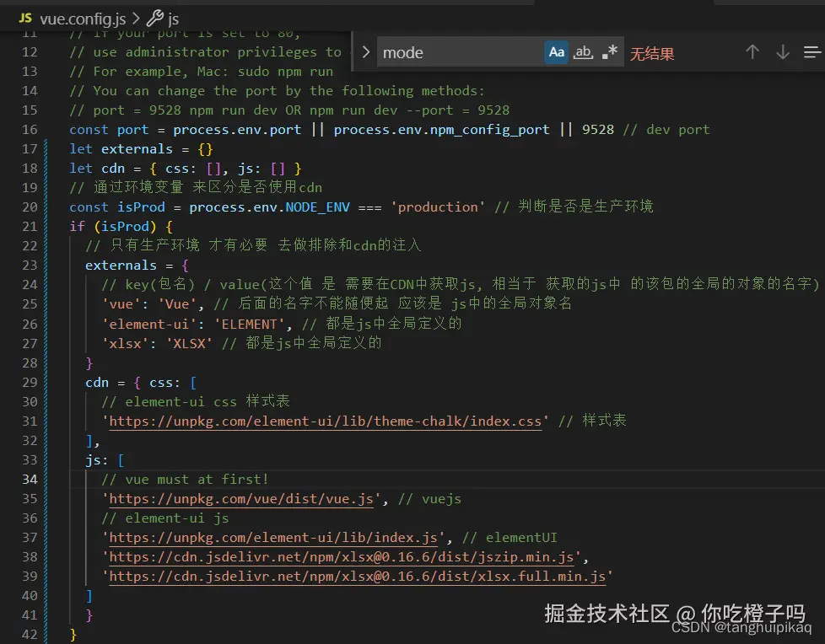Click 'npm_config_port' on line 16

tap(489, 129)
